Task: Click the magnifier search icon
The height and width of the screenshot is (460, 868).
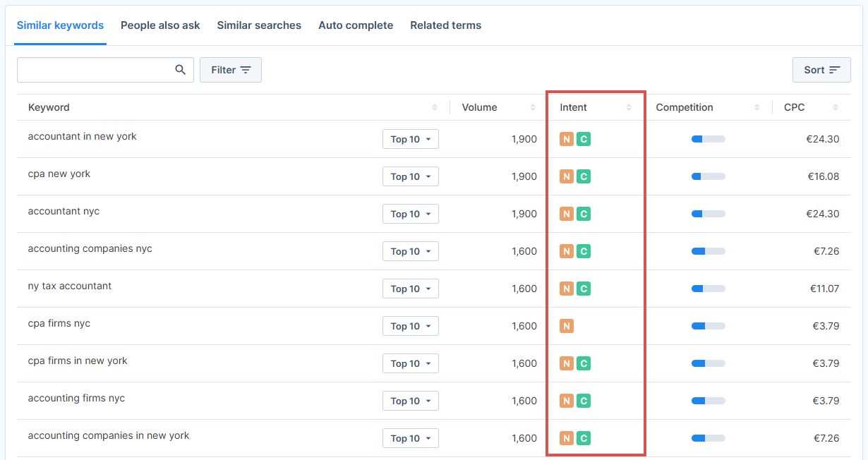Action: [181, 70]
